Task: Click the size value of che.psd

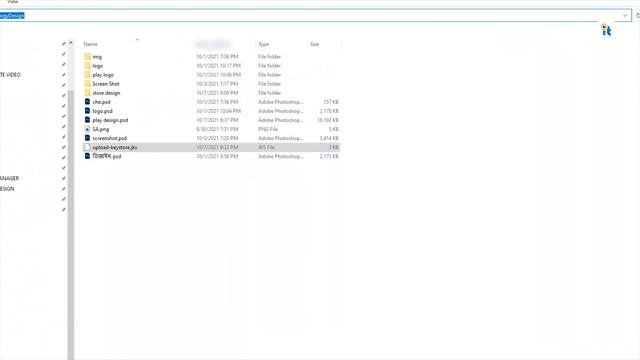Action: pos(331,102)
